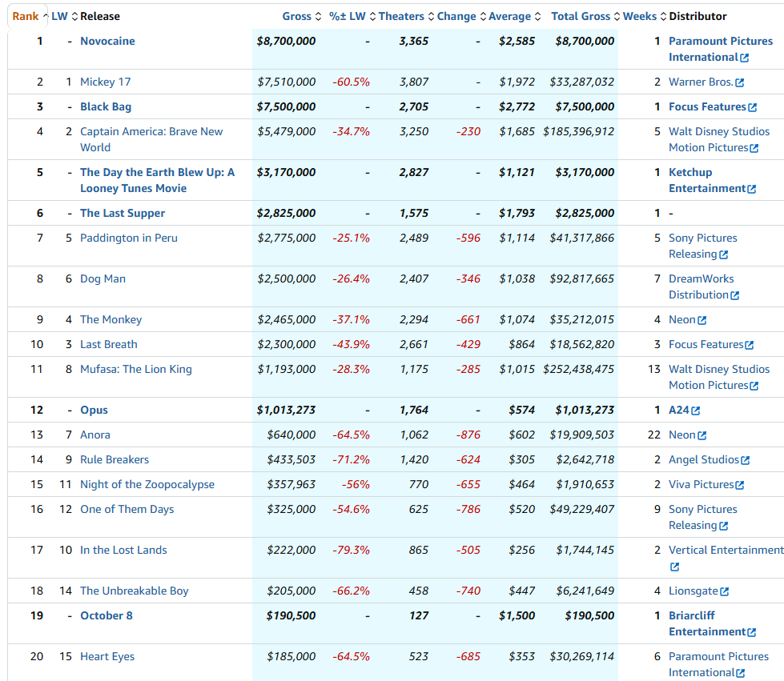The height and width of the screenshot is (681, 784).
Task: Open the Mickey 17 release link
Action: [105, 82]
